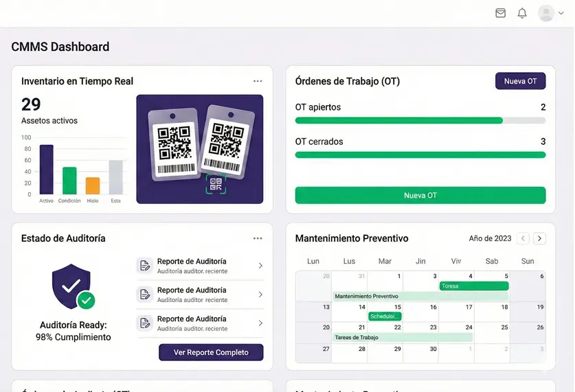Open Estado de Auditoría options menu
575x392 pixels.
point(258,238)
